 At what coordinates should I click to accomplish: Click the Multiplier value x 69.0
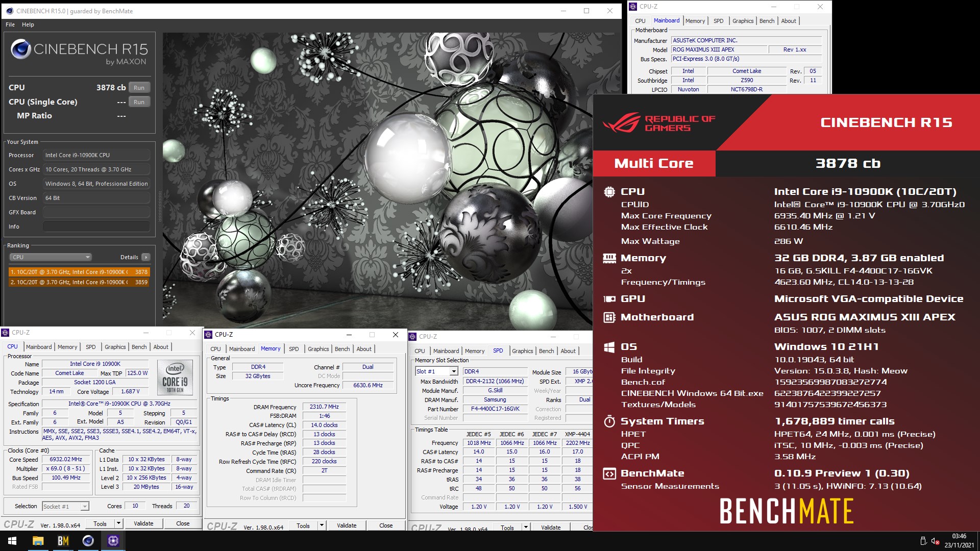tap(66, 469)
